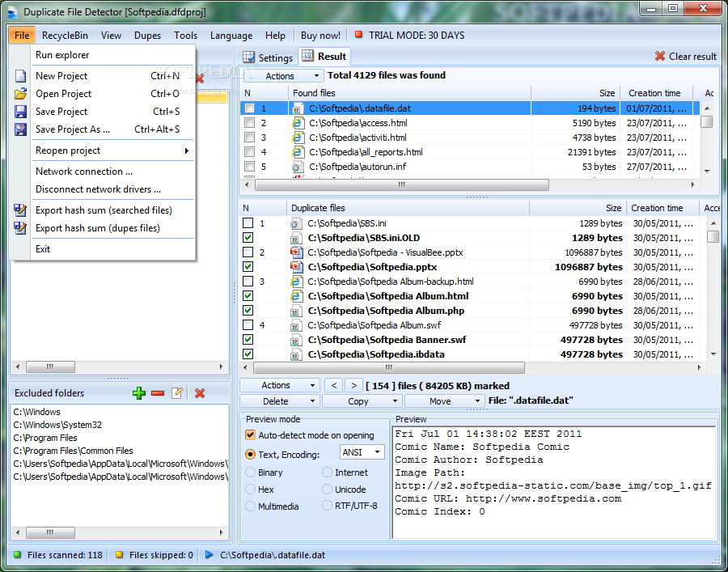This screenshot has width=728, height=572.
Task: Check the box for .datafile.dat row
Action: 249,108
